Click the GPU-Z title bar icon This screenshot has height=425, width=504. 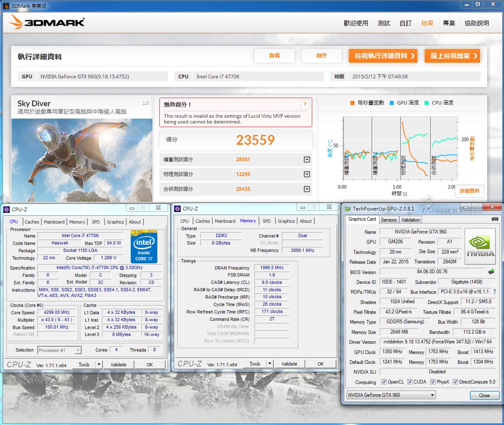click(x=347, y=209)
